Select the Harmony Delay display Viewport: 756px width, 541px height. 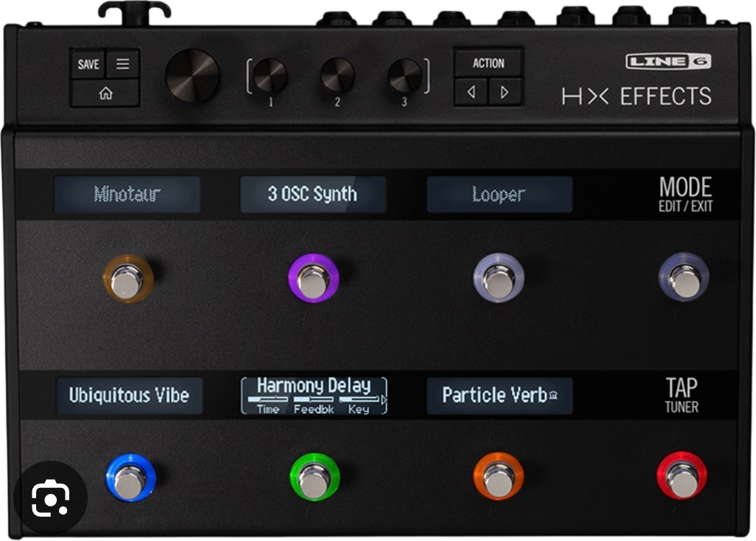point(314,395)
